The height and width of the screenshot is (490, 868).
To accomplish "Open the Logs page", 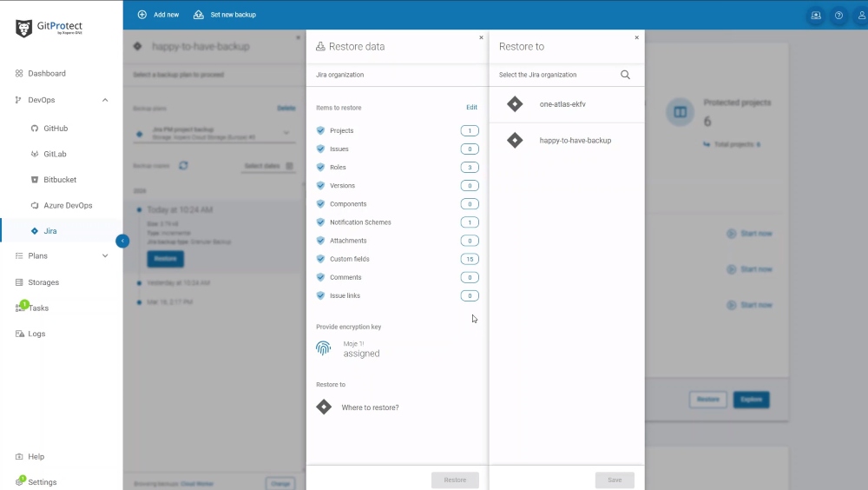I will click(x=36, y=334).
